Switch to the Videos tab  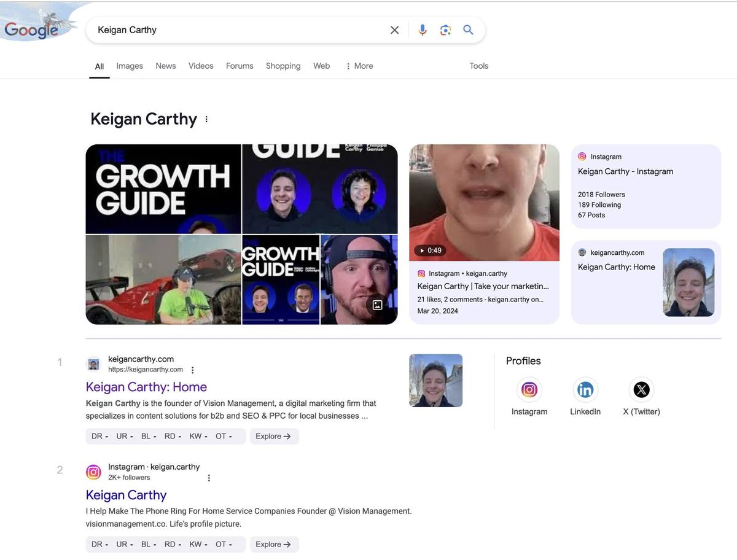click(201, 66)
